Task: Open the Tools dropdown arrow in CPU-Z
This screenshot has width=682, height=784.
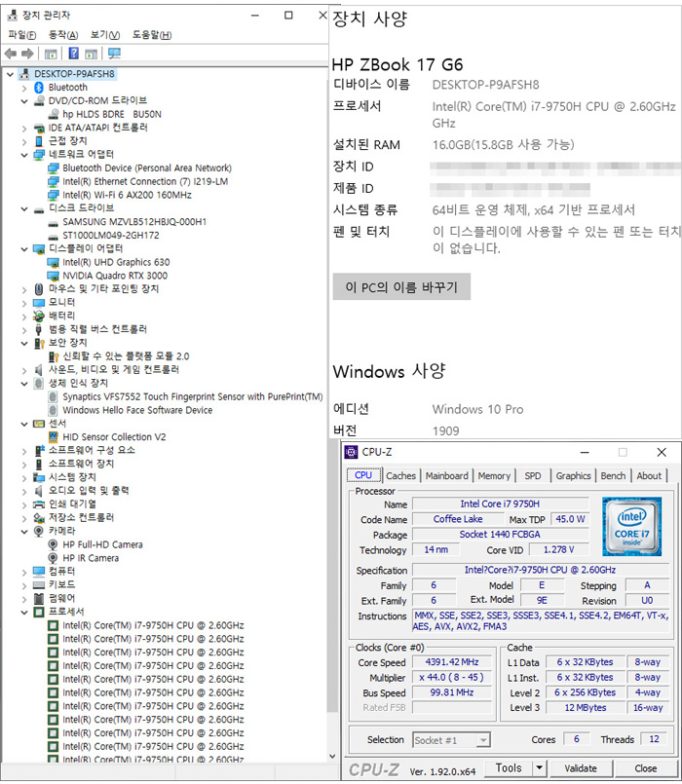Action: tap(539, 767)
